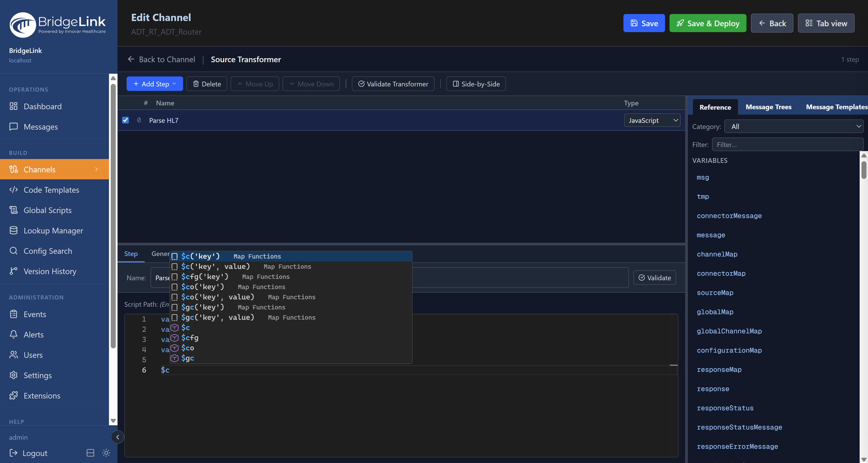Click the Reference panel scrollbar thumb

pos(864,169)
